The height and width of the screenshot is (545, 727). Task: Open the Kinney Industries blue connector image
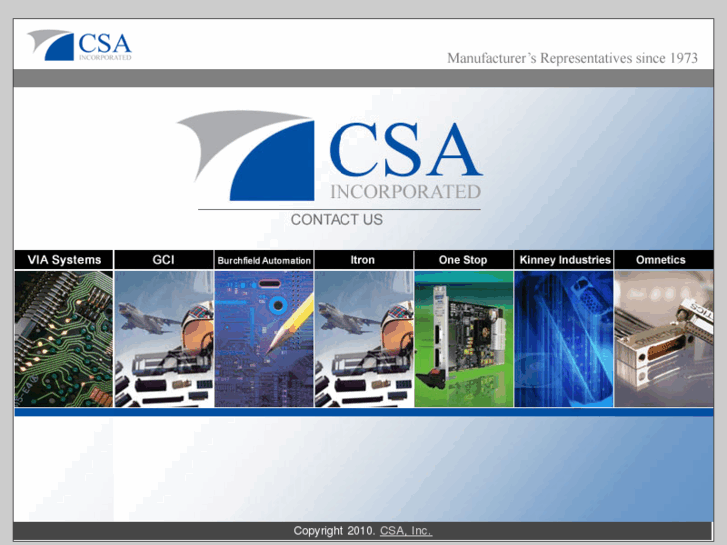click(x=564, y=339)
